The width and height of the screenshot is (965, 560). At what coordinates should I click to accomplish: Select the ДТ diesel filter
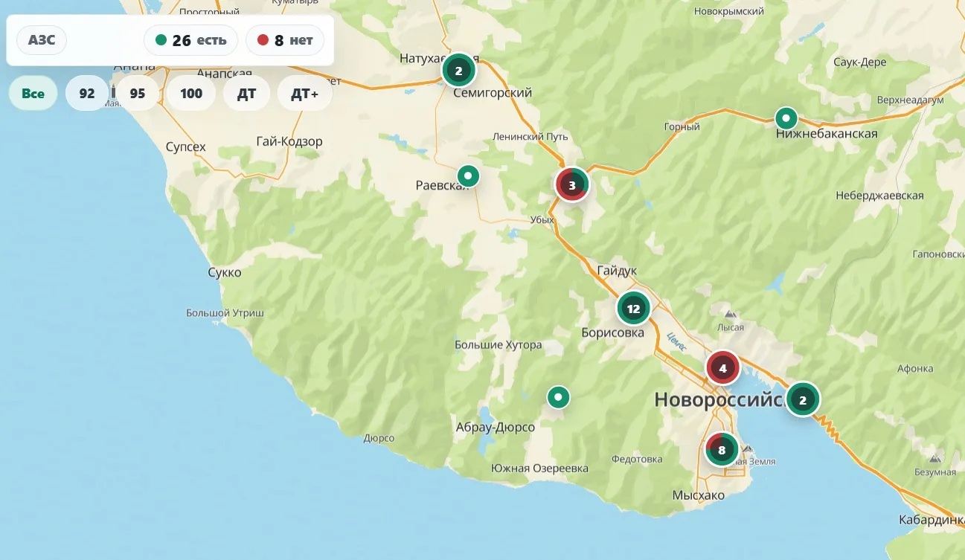point(246,94)
